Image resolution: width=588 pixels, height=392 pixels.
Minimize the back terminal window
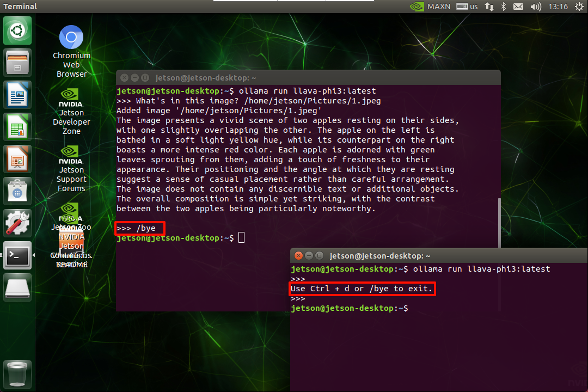pos(134,78)
